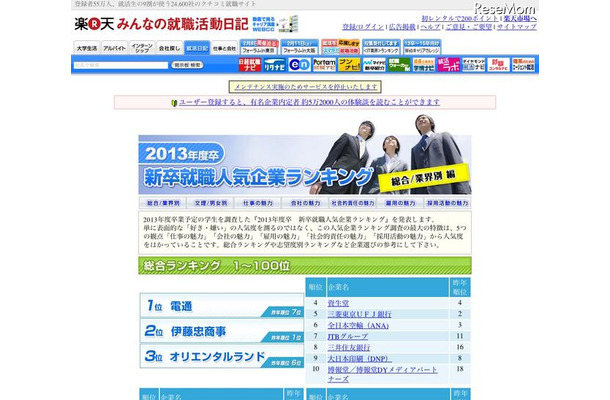Open the メンテナンス service stop notice
The height and width of the screenshot is (400, 610).
[x=305, y=87]
